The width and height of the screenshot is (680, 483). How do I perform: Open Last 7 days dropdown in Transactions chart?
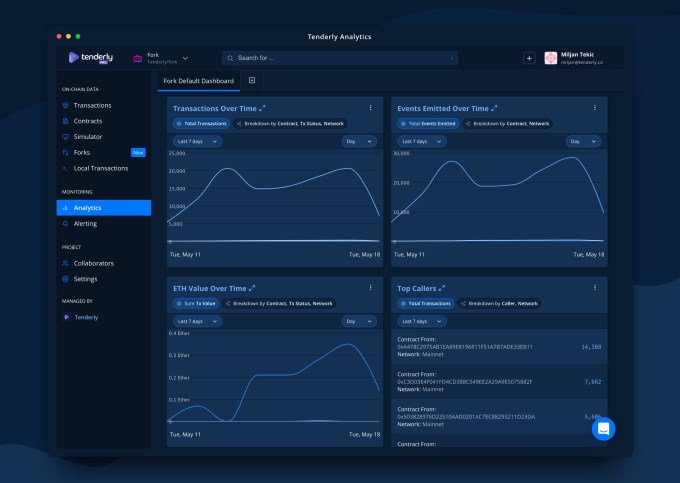[197, 141]
